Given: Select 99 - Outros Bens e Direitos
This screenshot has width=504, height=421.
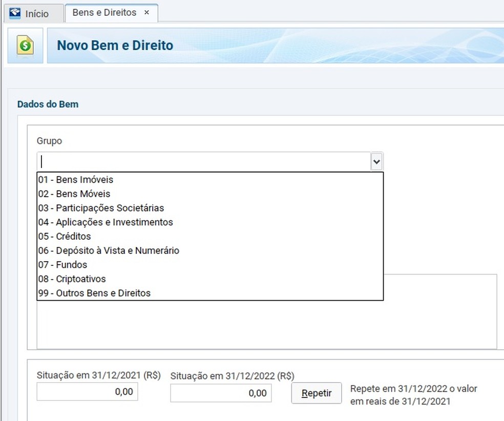Looking at the screenshot, I should coord(94,293).
